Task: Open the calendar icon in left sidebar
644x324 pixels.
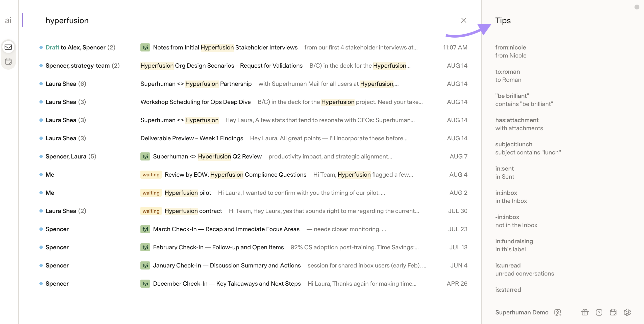Action: click(x=8, y=61)
